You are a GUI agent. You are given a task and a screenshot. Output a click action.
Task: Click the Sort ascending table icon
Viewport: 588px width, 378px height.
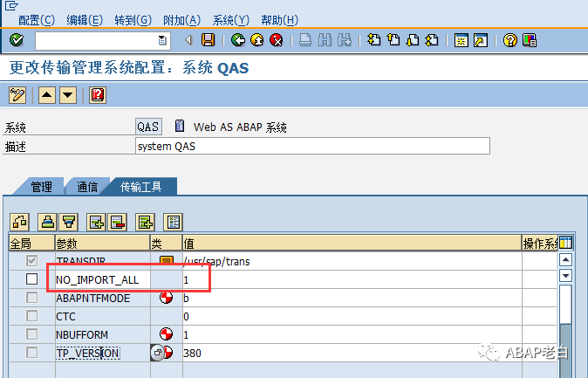47,222
